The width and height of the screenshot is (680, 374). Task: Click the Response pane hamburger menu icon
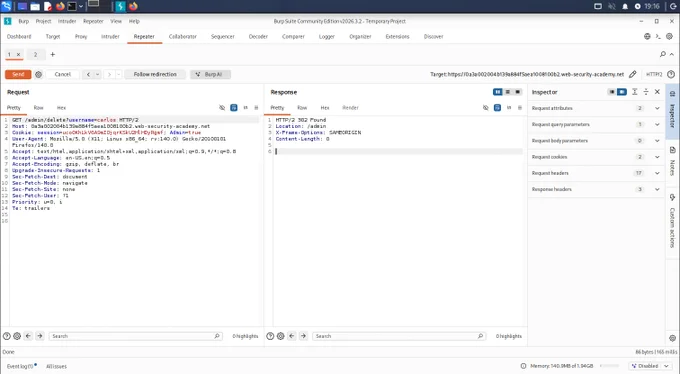pyautogui.click(x=520, y=108)
